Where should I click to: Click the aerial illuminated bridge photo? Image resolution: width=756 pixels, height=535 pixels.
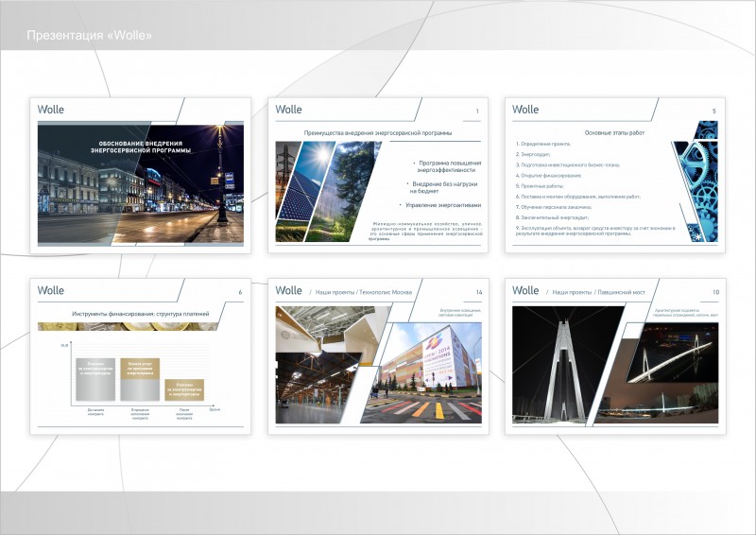point(673,354)
